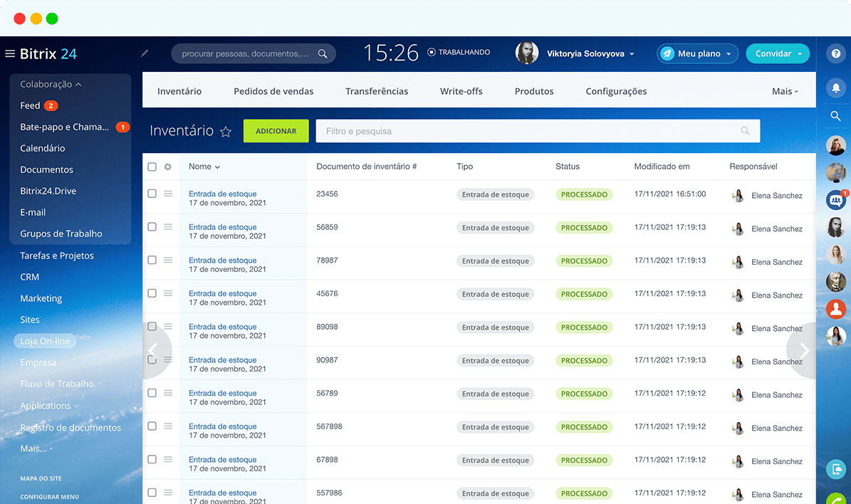The image size is (851, 504).
Task: Switch to the Pedidos de vendas tab
Action: [x=273, y=91]
